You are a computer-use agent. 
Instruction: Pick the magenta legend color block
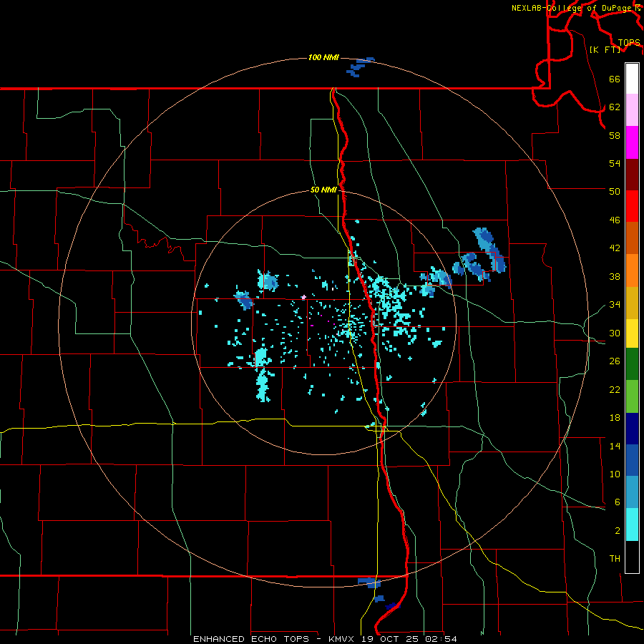pos(632,142)
